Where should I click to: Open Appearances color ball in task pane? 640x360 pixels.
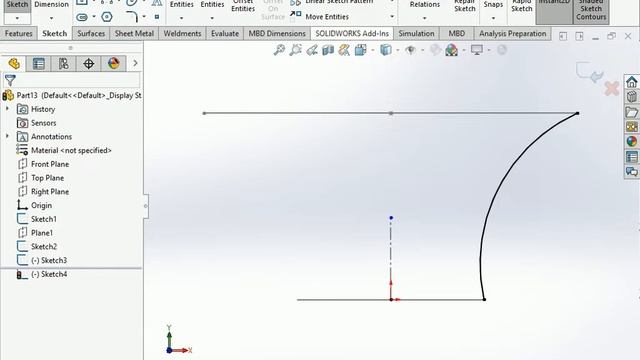pyautogui.click(x=631, y=142)
